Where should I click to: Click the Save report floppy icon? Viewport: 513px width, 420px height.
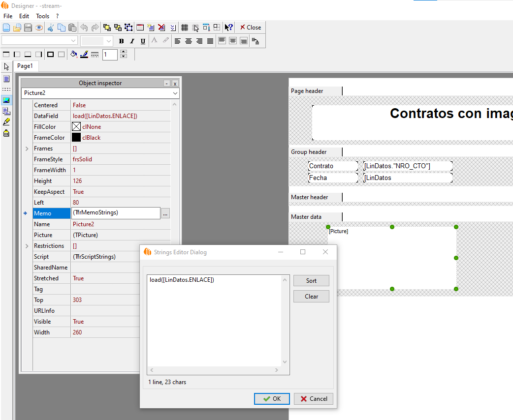(x=28, y=28)
